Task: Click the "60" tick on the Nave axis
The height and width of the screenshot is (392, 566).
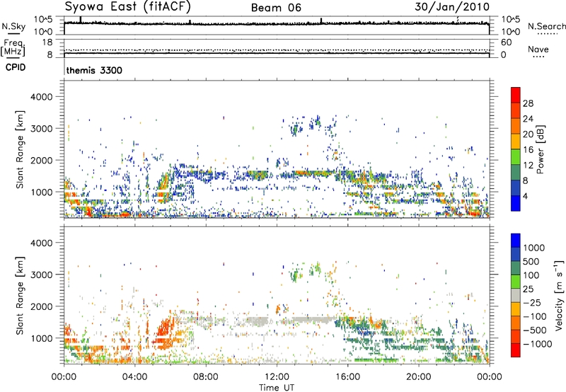Action: coord(506,42)
